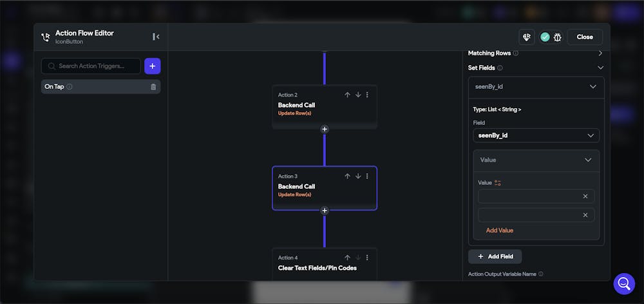Select Action 2 Backend Call card
Image resolution: width=644 pixels, height=304 pixels.
(325, 106)
